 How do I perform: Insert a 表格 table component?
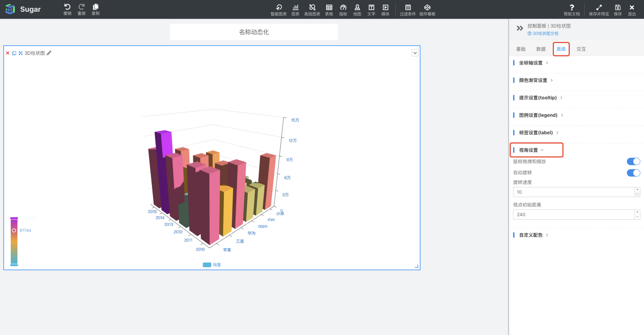pyautogui.click(x=329, y=10)
